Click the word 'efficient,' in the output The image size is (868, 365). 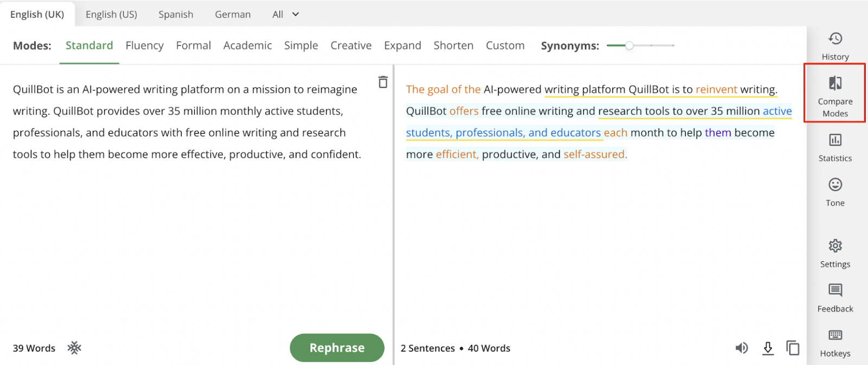457,154
